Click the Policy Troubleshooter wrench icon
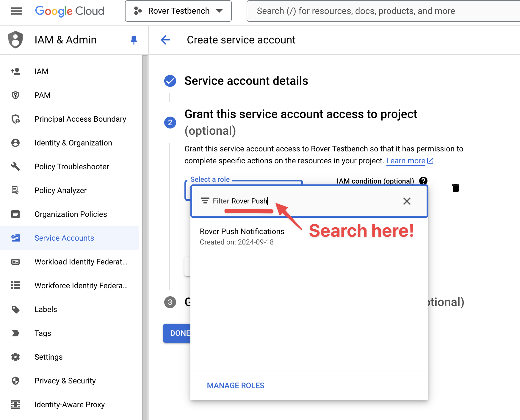This screenshot has height=420, width=520. [15, 167]
